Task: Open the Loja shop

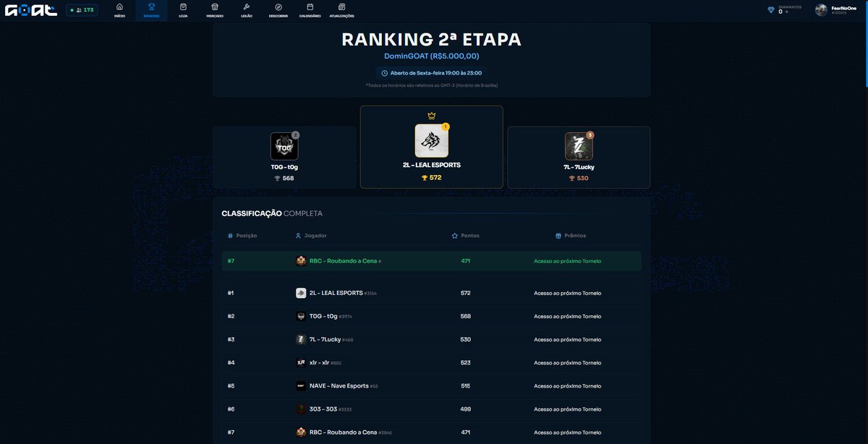Action: [183, 10]
